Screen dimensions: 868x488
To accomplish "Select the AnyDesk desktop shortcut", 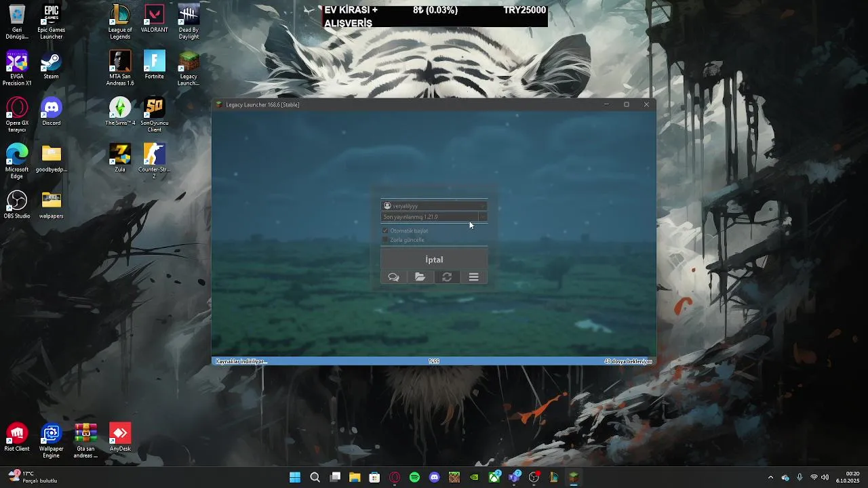I will (120, 437).
